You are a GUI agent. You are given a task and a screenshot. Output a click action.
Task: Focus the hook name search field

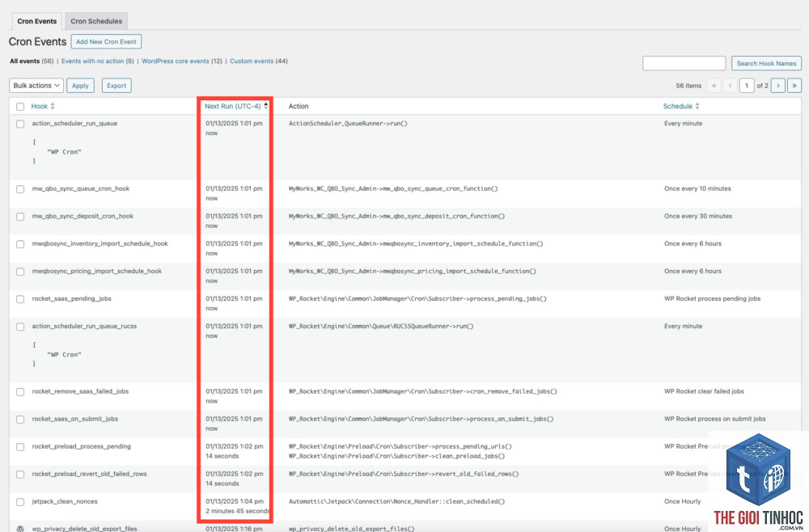[x=684, y=63]
